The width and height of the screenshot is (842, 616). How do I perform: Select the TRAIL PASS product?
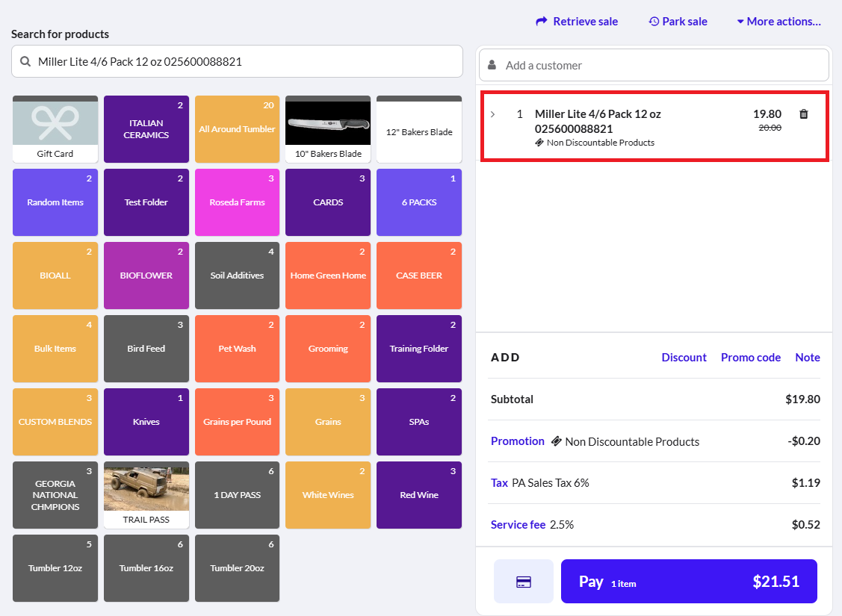[146, 495]
